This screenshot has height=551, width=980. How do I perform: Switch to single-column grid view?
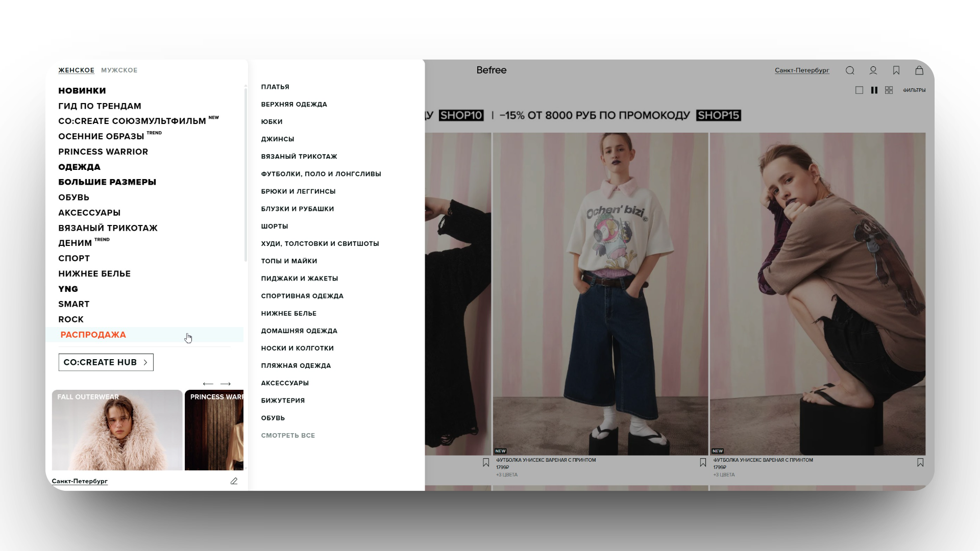(x=859, y=90)
